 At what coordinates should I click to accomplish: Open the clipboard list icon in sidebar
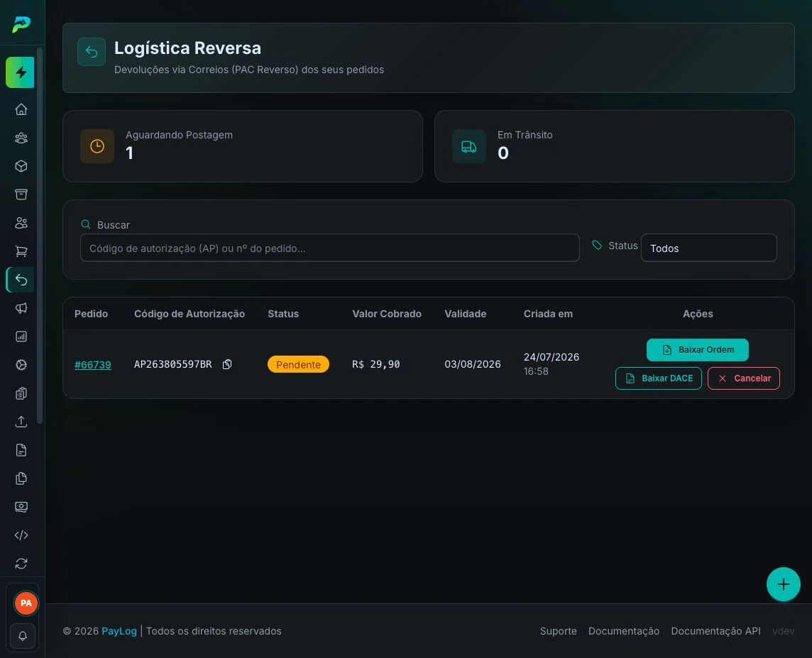pyautogui.click(x=21, y=393)
